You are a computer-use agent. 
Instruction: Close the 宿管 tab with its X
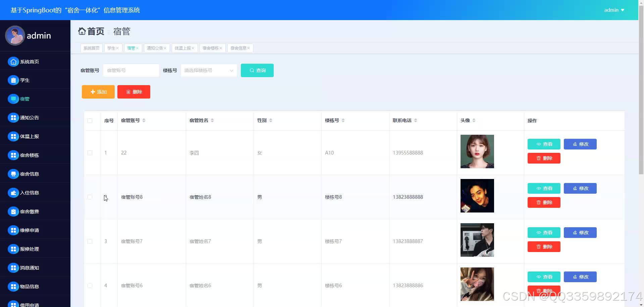(137, 48)
